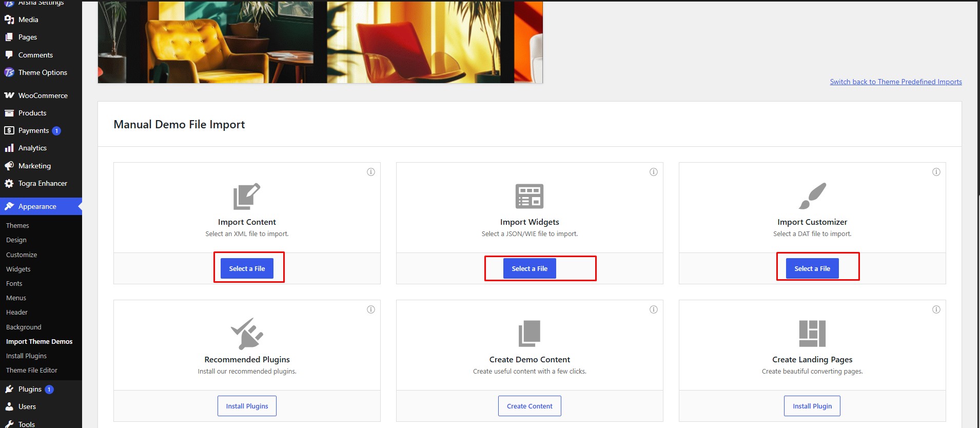
Task: Select a File for Import Content
Action: [247, 268]
